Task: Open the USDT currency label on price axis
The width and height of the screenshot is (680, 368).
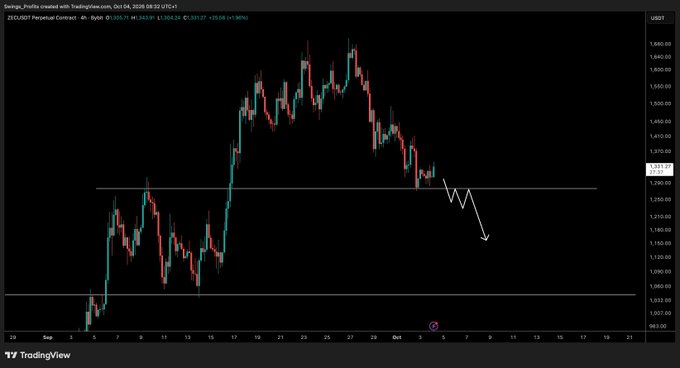Action: point(657,18)
